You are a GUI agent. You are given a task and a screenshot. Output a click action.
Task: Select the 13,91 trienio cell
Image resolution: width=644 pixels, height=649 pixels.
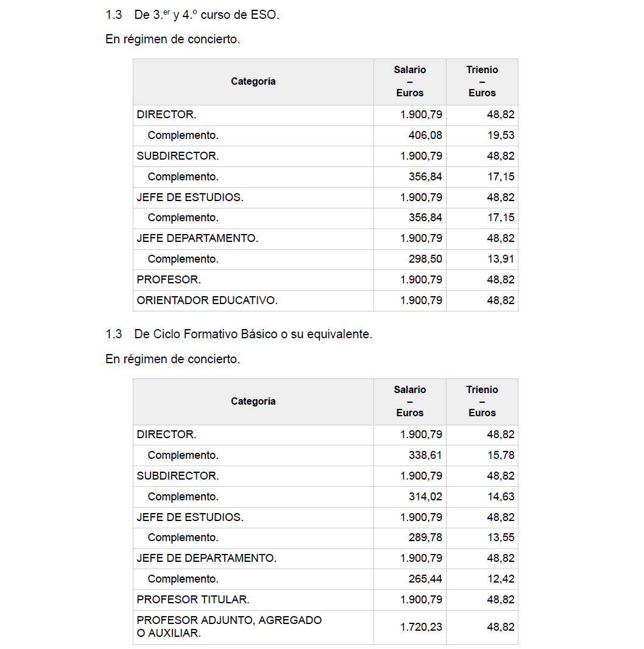(500, 259)
